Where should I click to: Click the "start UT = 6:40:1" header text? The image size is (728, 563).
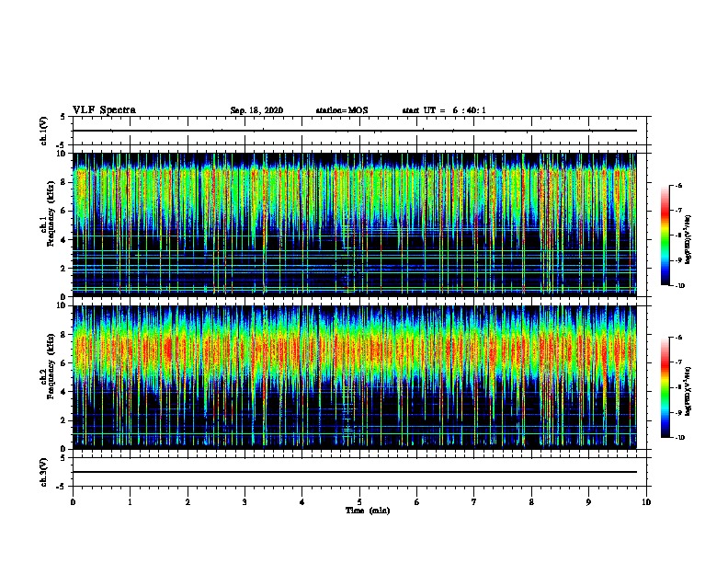444,110
